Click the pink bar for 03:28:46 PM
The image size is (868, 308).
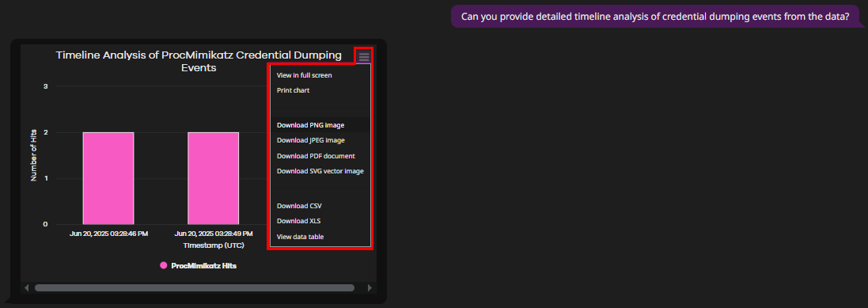click(x=108, y=178)
